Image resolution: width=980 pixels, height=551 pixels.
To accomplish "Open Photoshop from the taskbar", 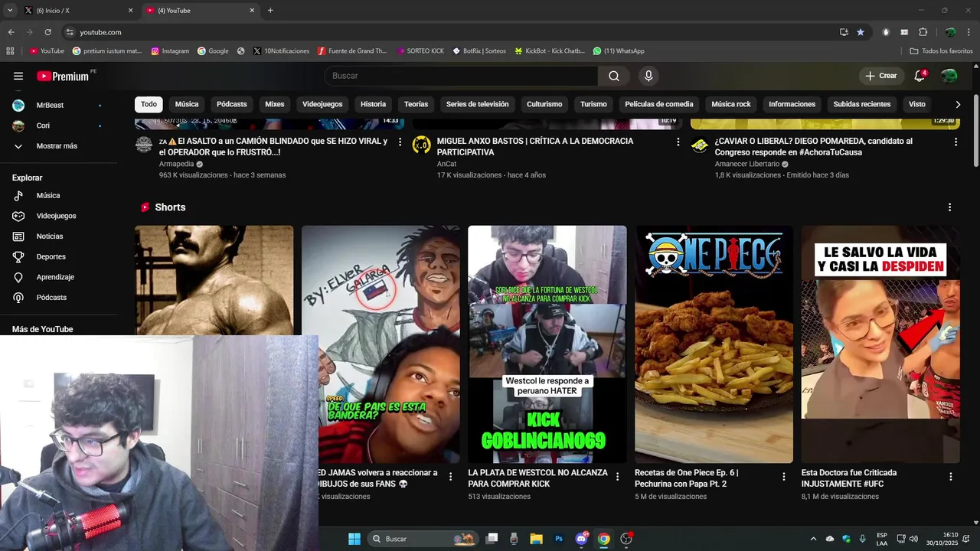I will pyautogui.click(x=559, y=539).
